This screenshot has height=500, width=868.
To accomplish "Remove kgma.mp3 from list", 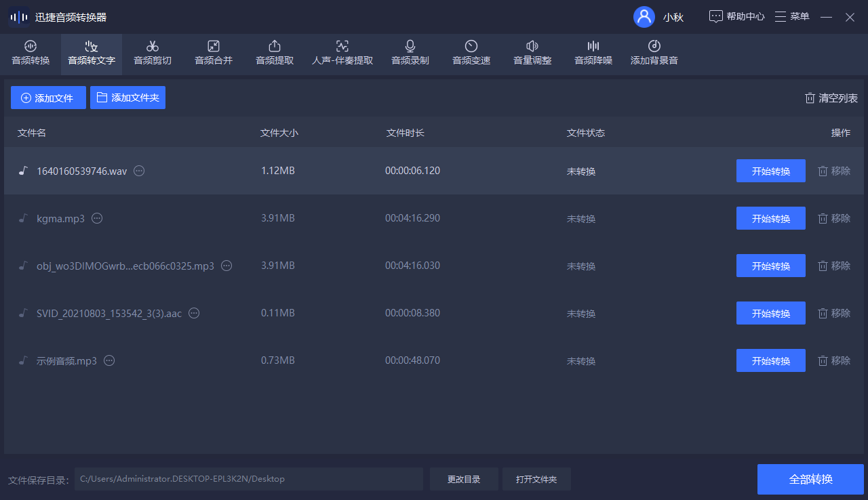I will [834, 218].
